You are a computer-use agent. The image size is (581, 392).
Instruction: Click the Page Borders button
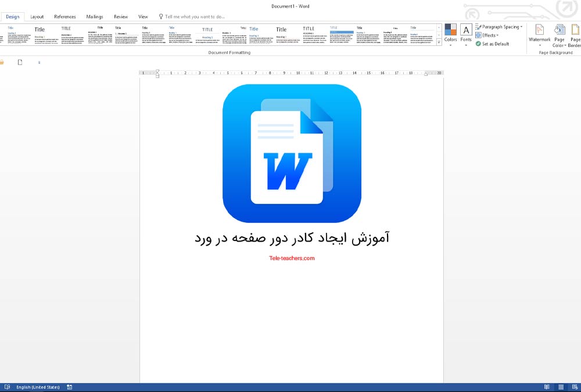point(575,35)
